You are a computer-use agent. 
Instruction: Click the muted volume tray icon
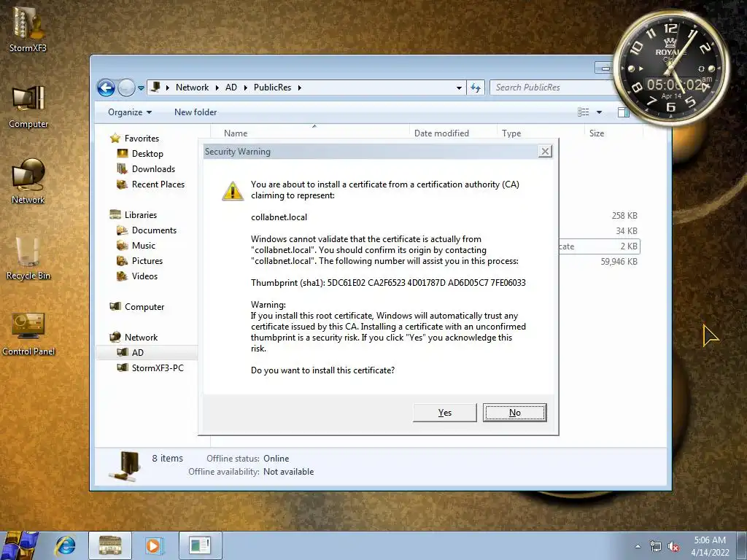coord(673,546)
